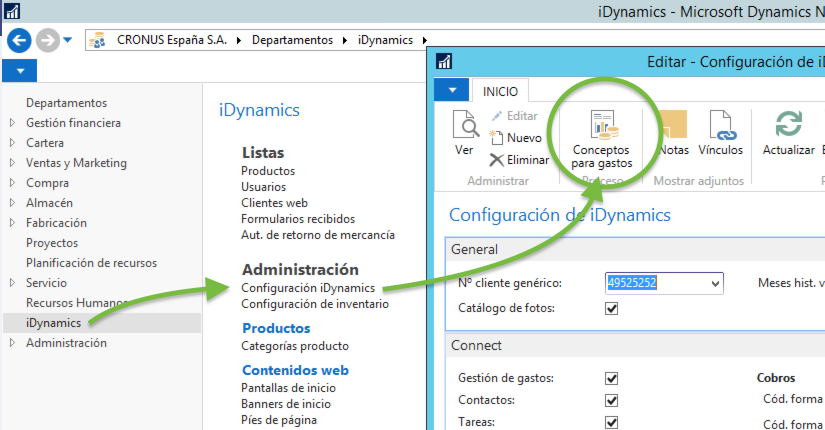Open arrow after iDynamics breadcrumb
The width and height of the screenshot is (825, 430).
click(x=425, y=41)
